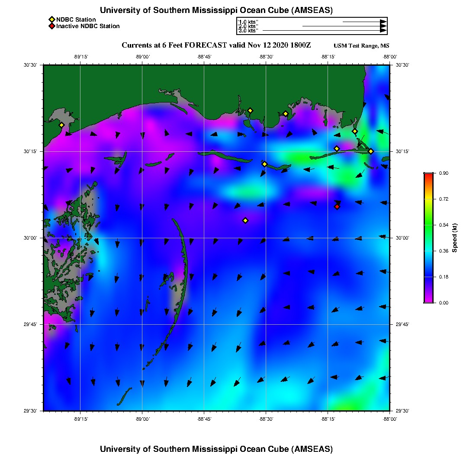Click the yellow NDBC Station legend diamond
This screenshot has width=476, height=454.
pos(51,20)
